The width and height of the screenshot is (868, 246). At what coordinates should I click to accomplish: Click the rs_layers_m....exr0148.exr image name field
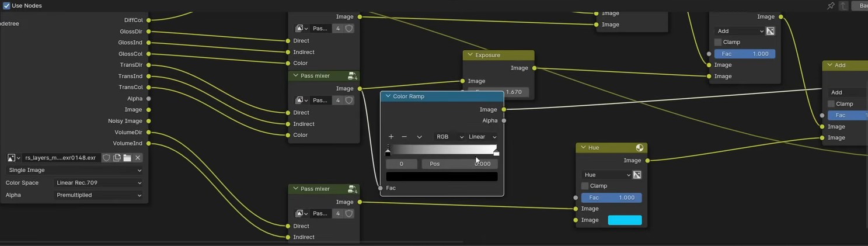tap(61, 158)
